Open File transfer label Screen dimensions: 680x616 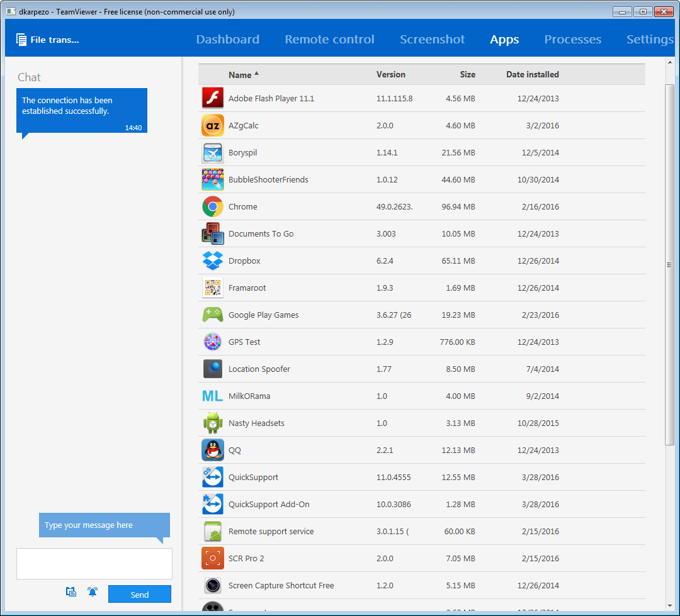[x=55, y=40]
